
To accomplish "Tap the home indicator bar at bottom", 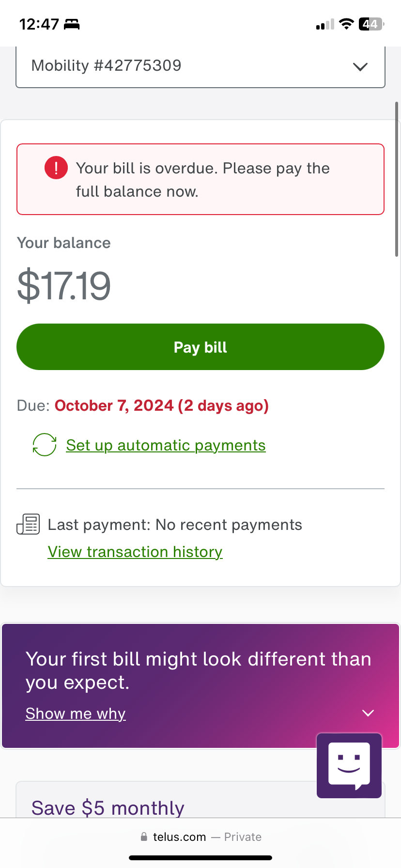I will tap(200, 858).
